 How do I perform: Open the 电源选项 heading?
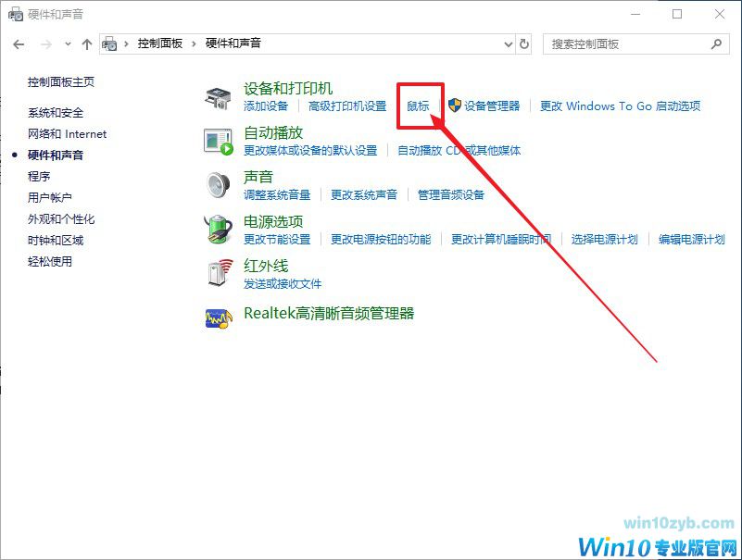click(273, 222)
